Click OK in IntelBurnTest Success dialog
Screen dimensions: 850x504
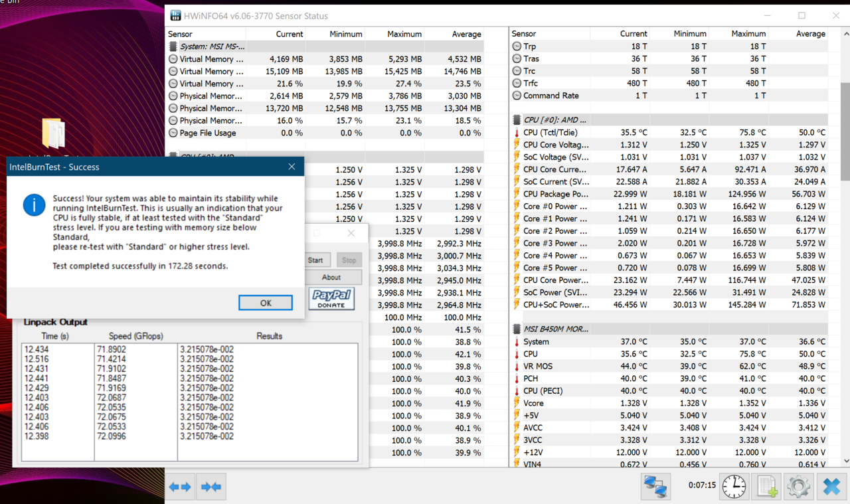pos(266,303)
